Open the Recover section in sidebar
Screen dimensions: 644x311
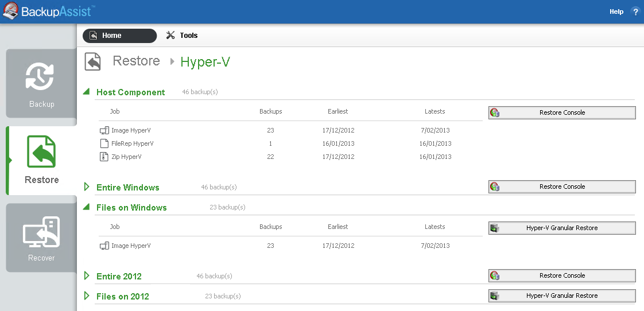click(41, 238)
